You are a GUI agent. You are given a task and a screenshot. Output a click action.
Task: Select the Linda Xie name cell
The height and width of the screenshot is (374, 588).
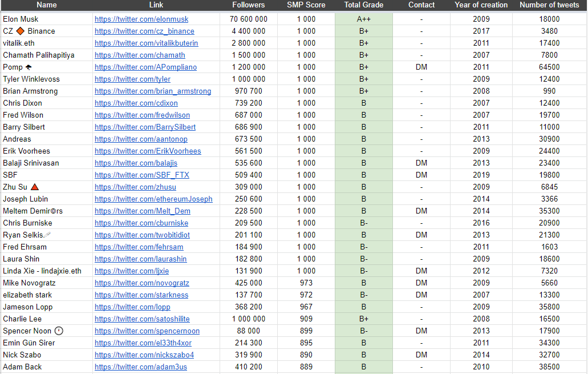(x=47, y=271)
